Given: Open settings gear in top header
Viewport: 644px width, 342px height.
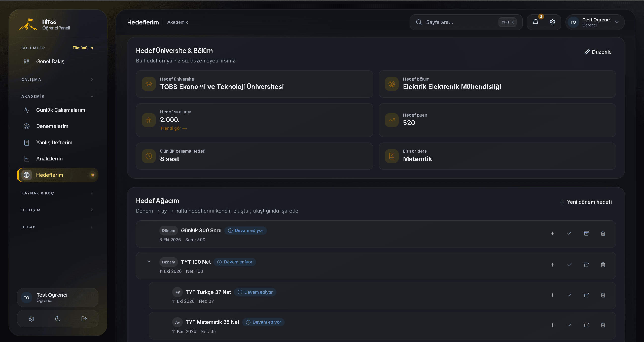Looking at the screenshot, I should (552, 22).
